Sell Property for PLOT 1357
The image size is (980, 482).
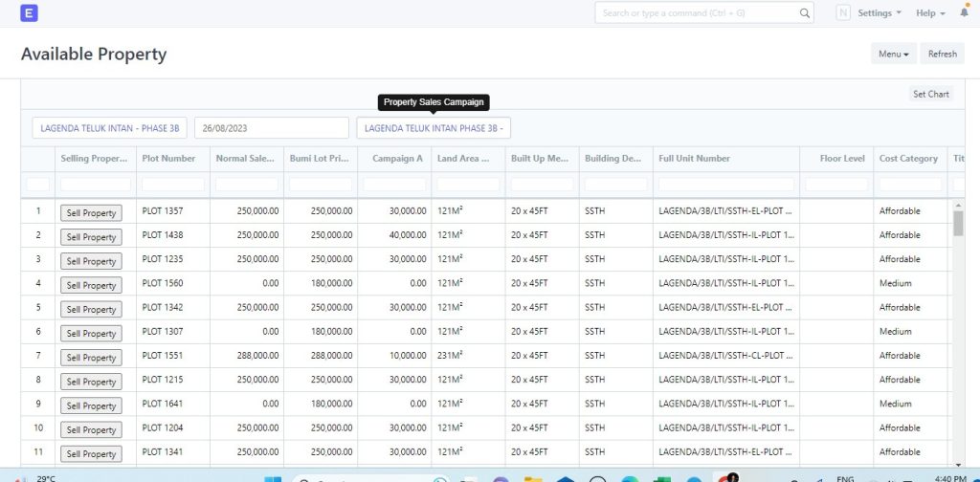coord(91,212)
